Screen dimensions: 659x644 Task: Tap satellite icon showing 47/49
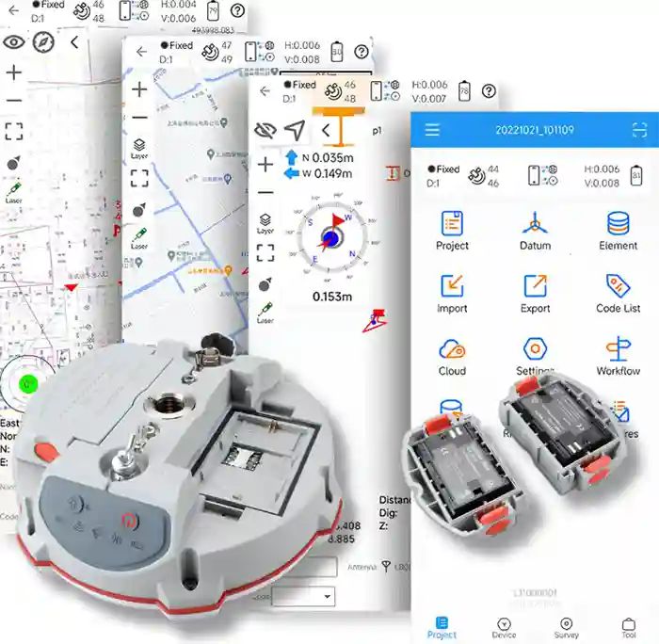pyautogui.click(x=210, y=52)
